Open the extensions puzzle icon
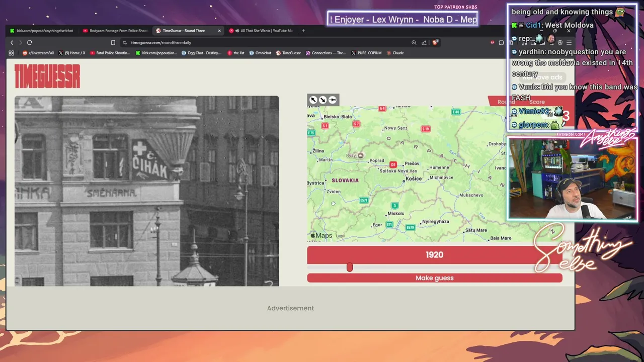 coord(501,43)
